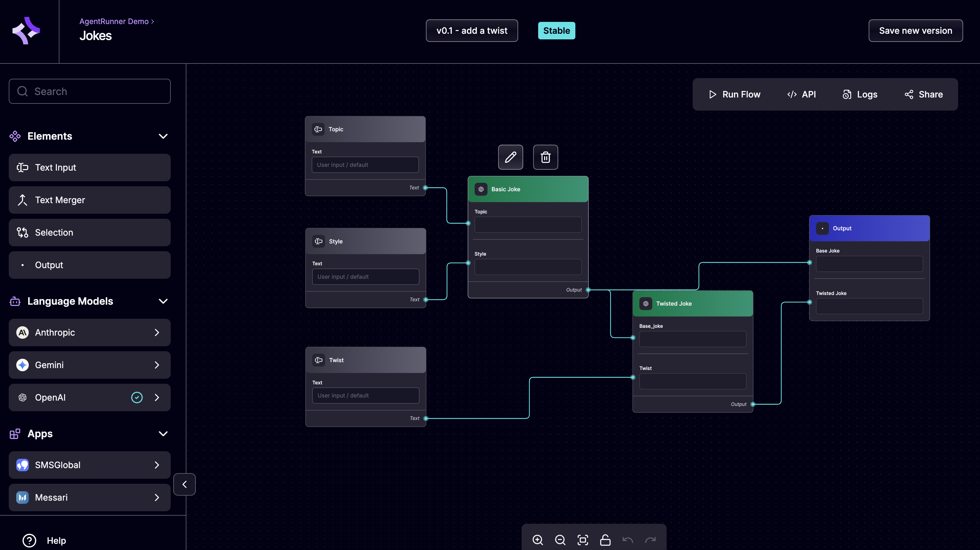The width and height of the screenshot is (980, 550).
Task: Collapse the Language Models section
Action: tap(163, 301)
